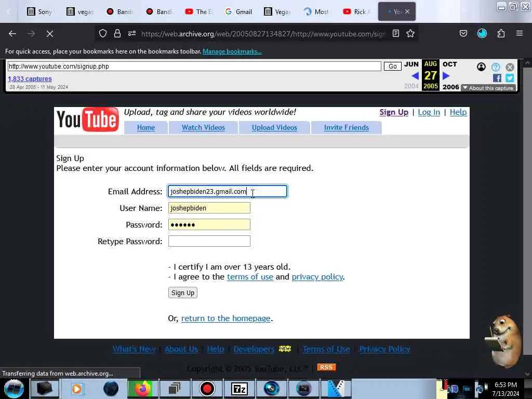
Task: Toggle reader view icon
Action: click(x=395, y=33)
